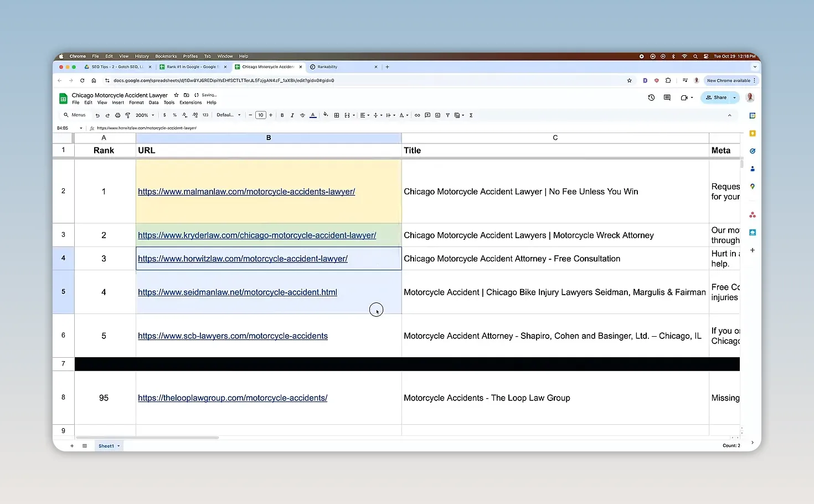Open the Extensions menu
This screenshot has height=504, width=814.
pyautogui.click(x=190, y=102)
